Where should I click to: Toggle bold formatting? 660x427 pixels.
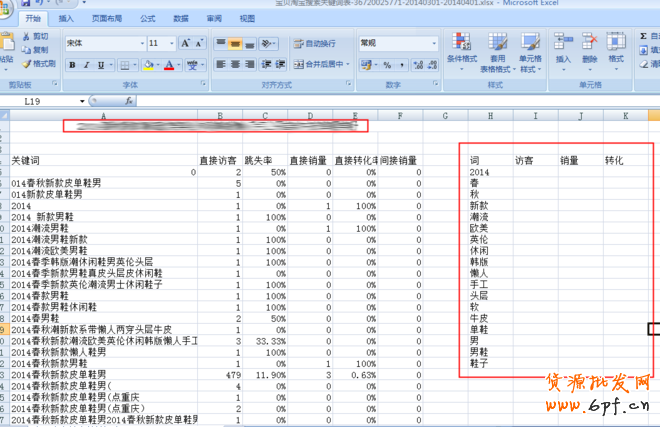pos(73,65)
